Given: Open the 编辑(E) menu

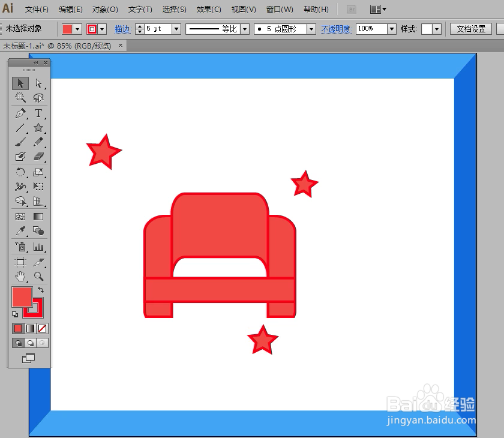Looking at the screenshot, I should 70,10.
